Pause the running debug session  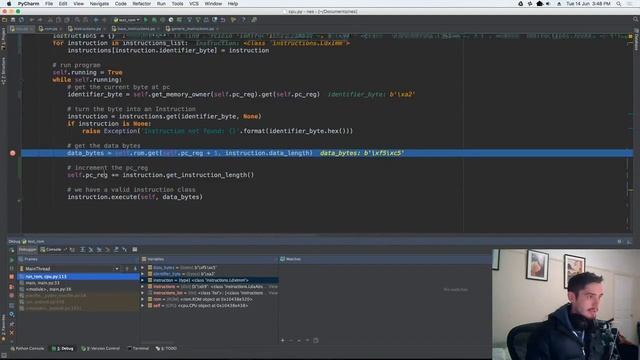point(12,268)
